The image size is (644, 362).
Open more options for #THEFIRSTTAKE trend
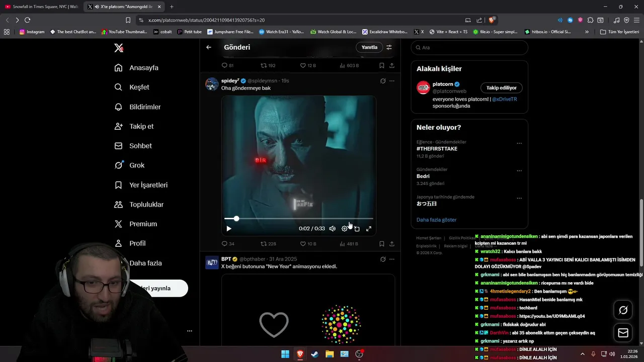click(x=519, y=143)
